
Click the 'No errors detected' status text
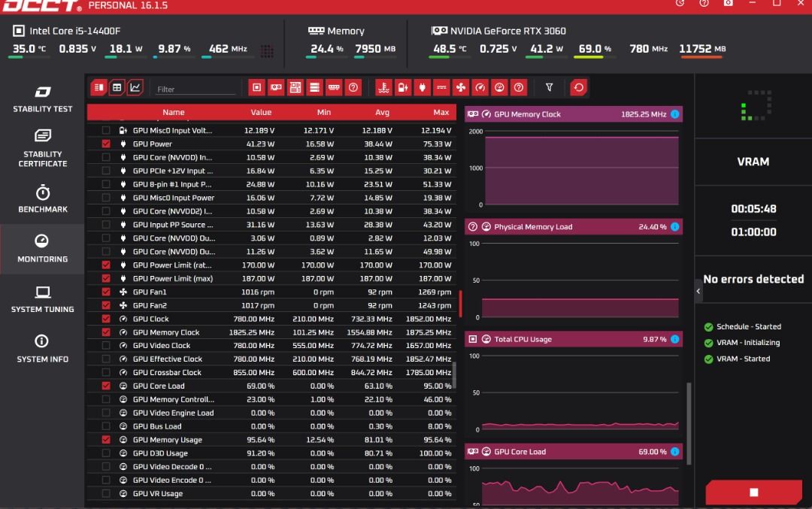[753, 279]
